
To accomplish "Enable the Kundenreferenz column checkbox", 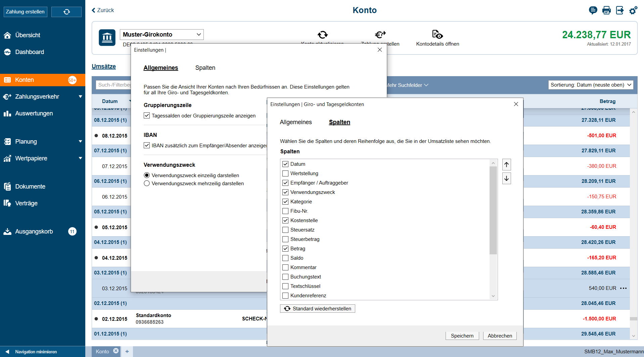I will (x=285, y=296).
